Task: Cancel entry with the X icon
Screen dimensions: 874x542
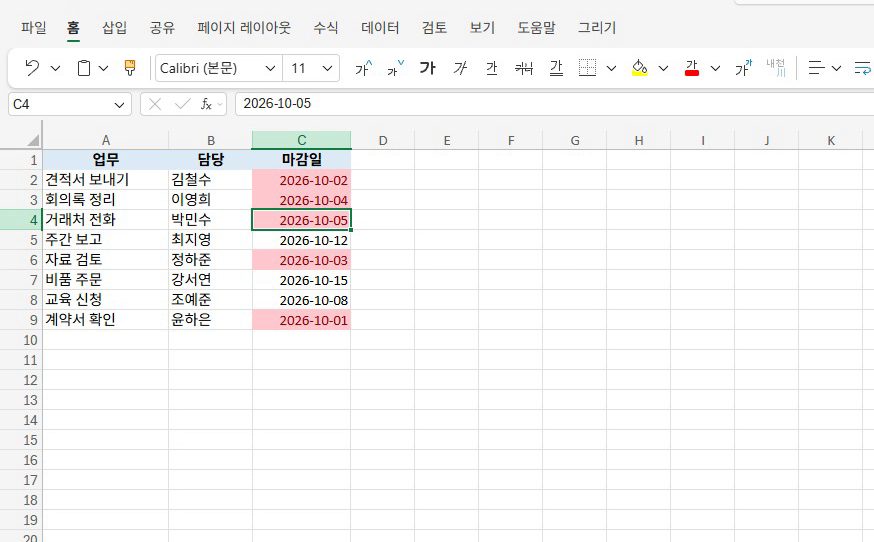Action: click(155, 104)
